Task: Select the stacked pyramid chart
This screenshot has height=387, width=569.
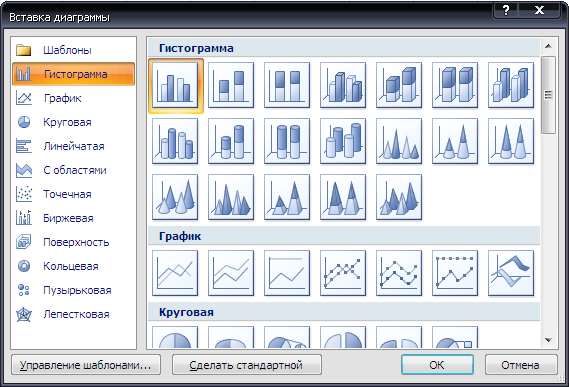Action: pyautogui.click(x=287, y=197)
